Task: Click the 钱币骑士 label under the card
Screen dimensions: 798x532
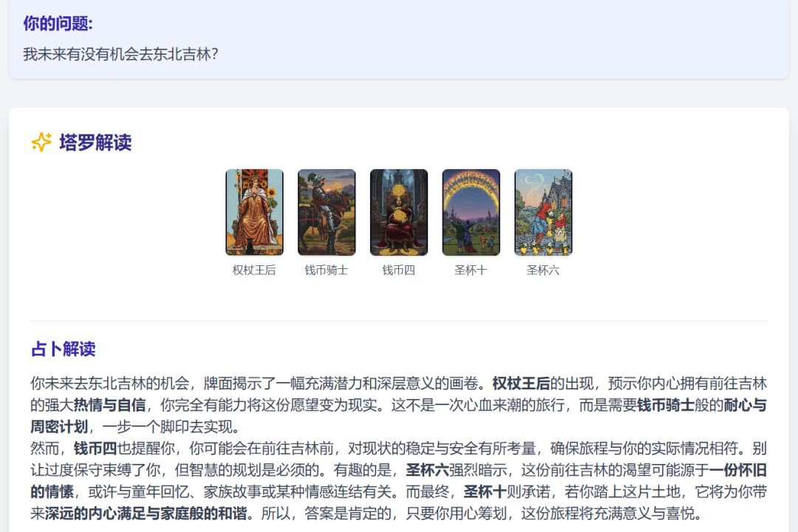Action: click(x=327, y=270)
